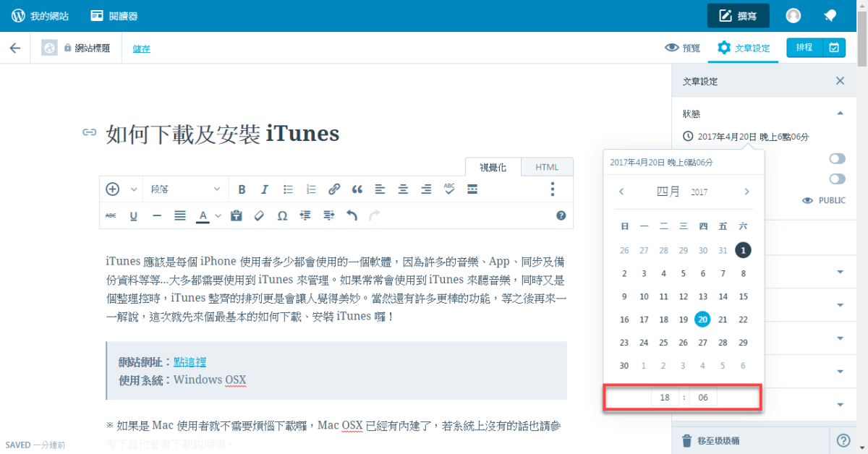The height and width of the screenshot is (454, 868).
Task: Open 我的網站 in the top bar
Action: 41,16
